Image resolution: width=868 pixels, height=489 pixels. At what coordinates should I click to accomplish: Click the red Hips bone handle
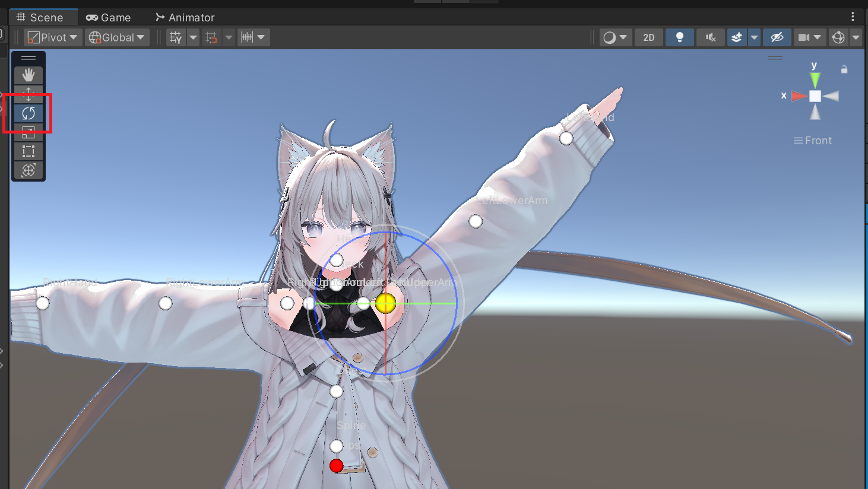coord(337,466)
